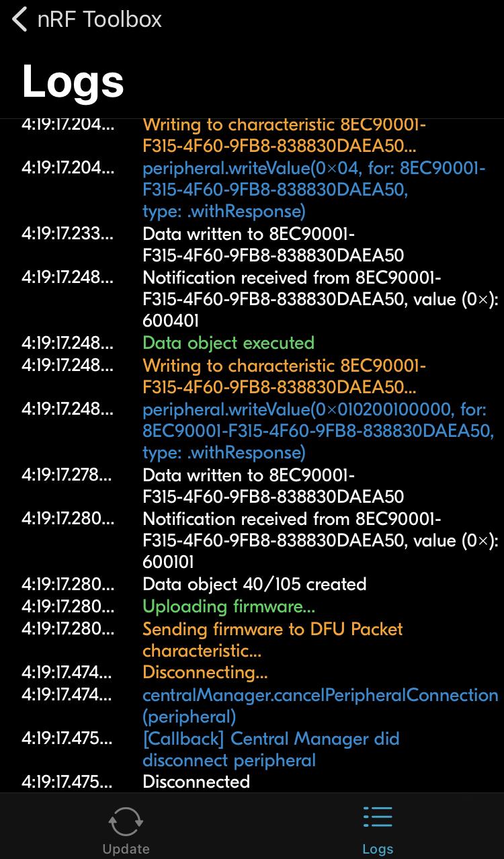Select the green 'Data object executed' log entry
This screenshot has width=504, height=859.
(x=228, y=343)
